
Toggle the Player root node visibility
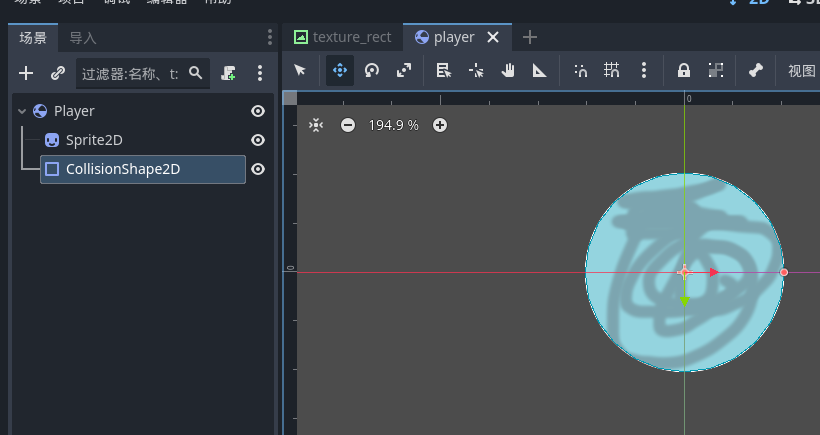pos(258,111)
